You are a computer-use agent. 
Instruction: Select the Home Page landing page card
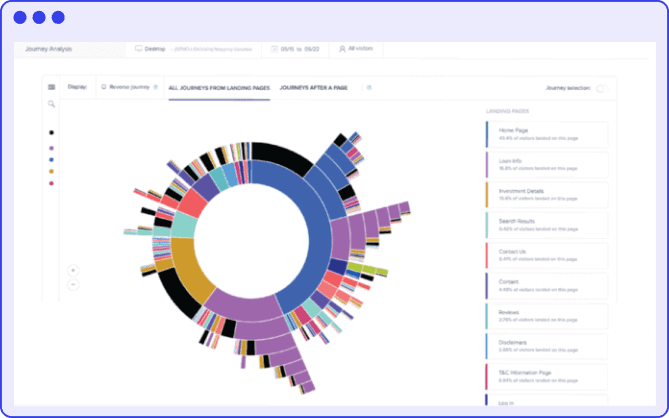tap(546, 134)
